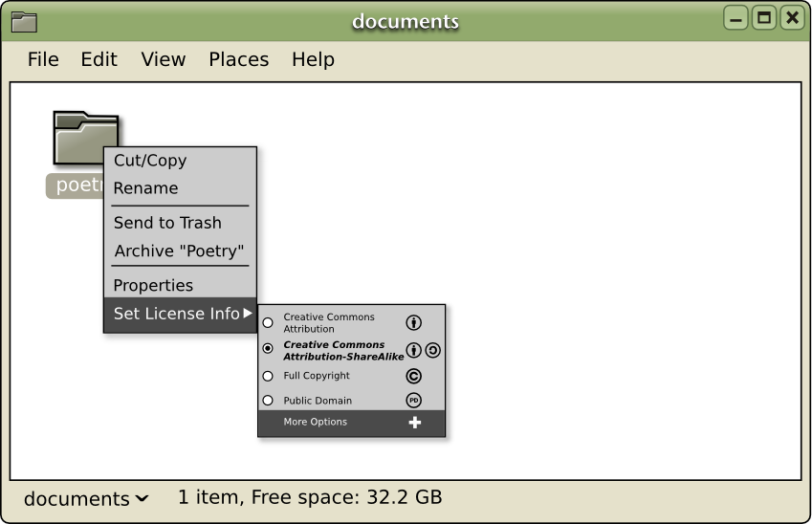The width and height of the screenshot is (812, 524).
Task: Choose Send to Trash from context menu
Action: pos(167,223)
